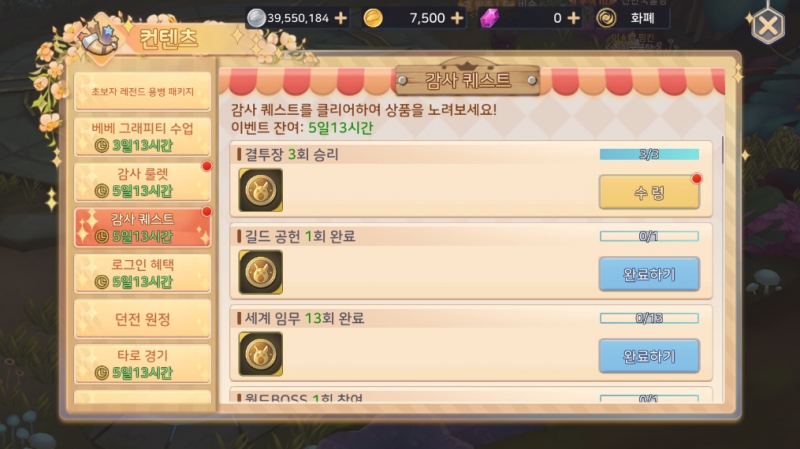
Task: Switch to the 로그인 혜택 tab
Action: tap(142, 273)
